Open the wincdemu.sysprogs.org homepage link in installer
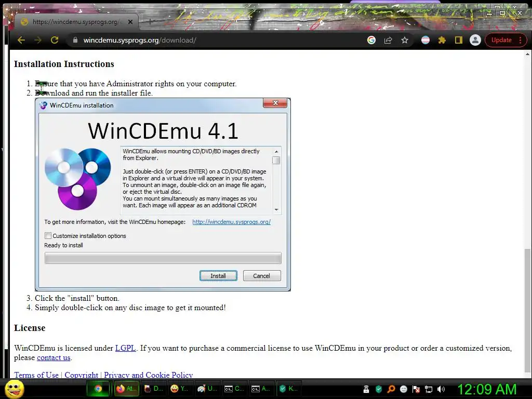 (x=231, y=222)
